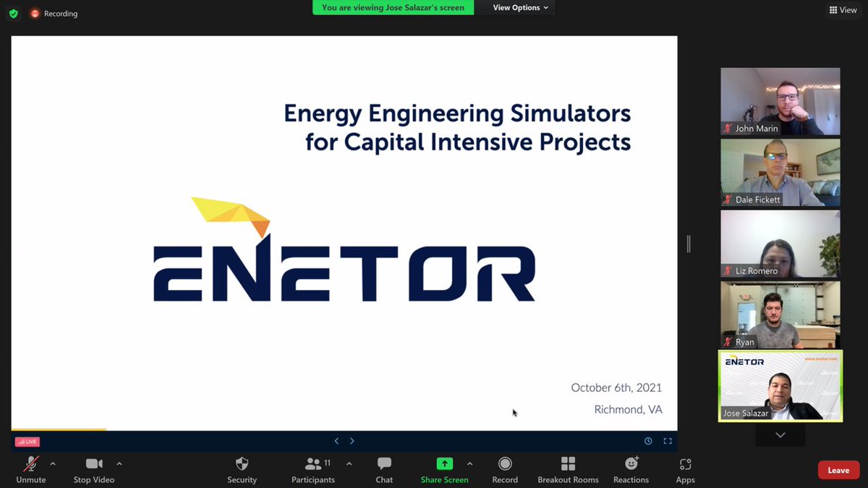Expand audio settings arrow next to Unmute
The width and height of the screenshot is (868, 488).
(x=53, y=463)
